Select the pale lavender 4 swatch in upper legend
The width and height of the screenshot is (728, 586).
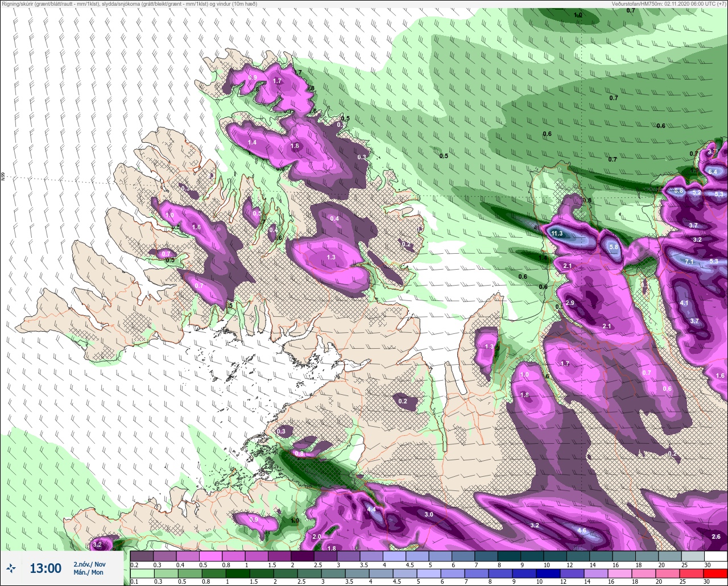[x=394, y=556]
